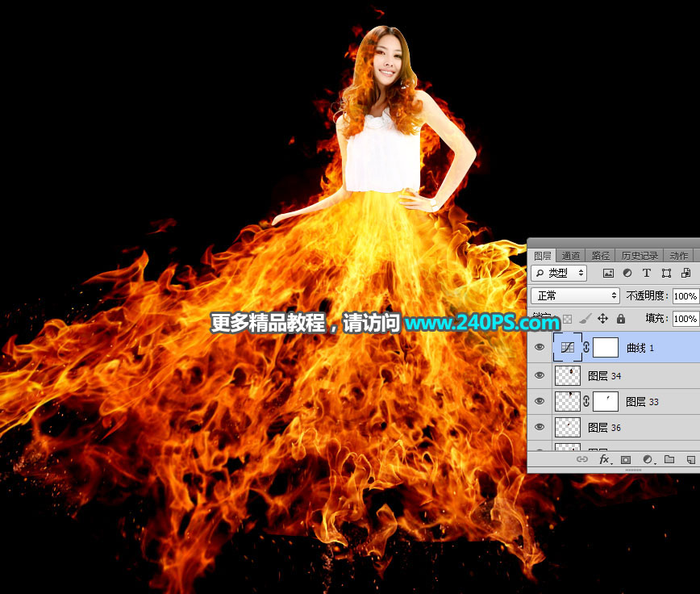This screenshot has width=700, height=594.
Task: Filter for shape layers icon
Action: pos(666,273)
